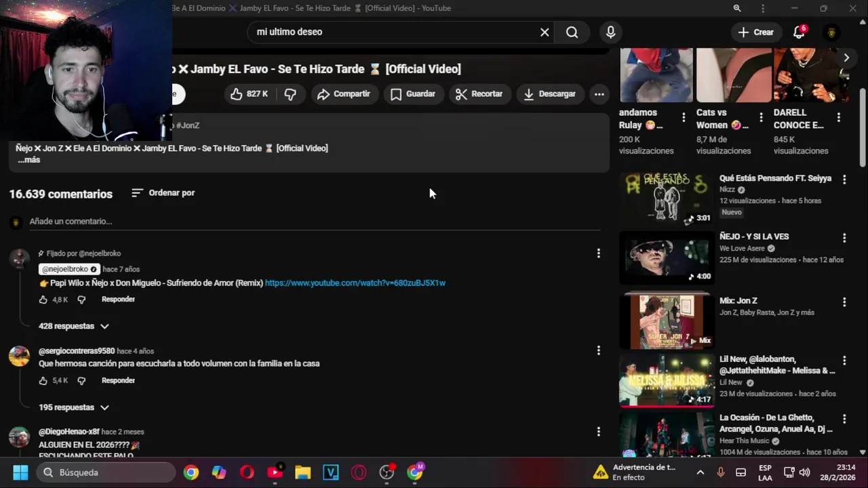The height and width of the screenshot is (488, 868).
Task: Focus the Añade un comentario field
Action: click(315, 222)
